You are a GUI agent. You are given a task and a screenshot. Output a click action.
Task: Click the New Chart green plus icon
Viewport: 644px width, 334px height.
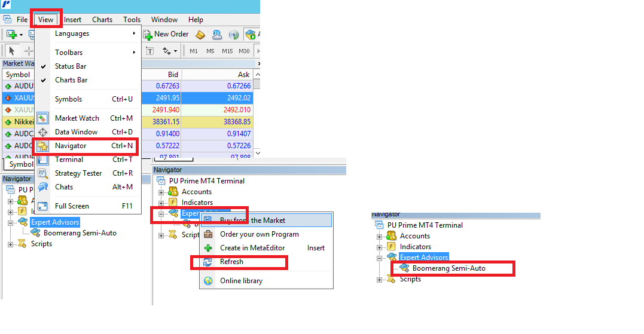[x=11, y=35]
